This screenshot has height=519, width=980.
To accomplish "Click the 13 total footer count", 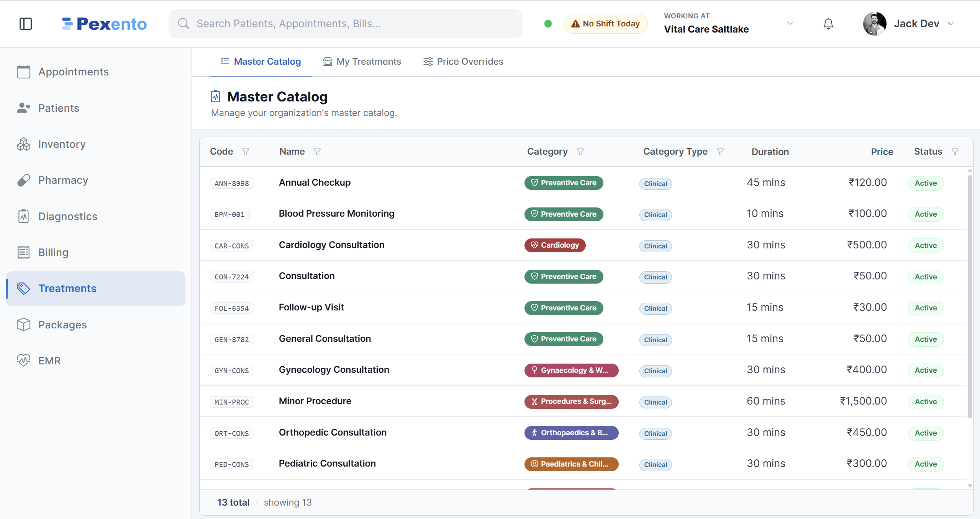I will [233, 503].
